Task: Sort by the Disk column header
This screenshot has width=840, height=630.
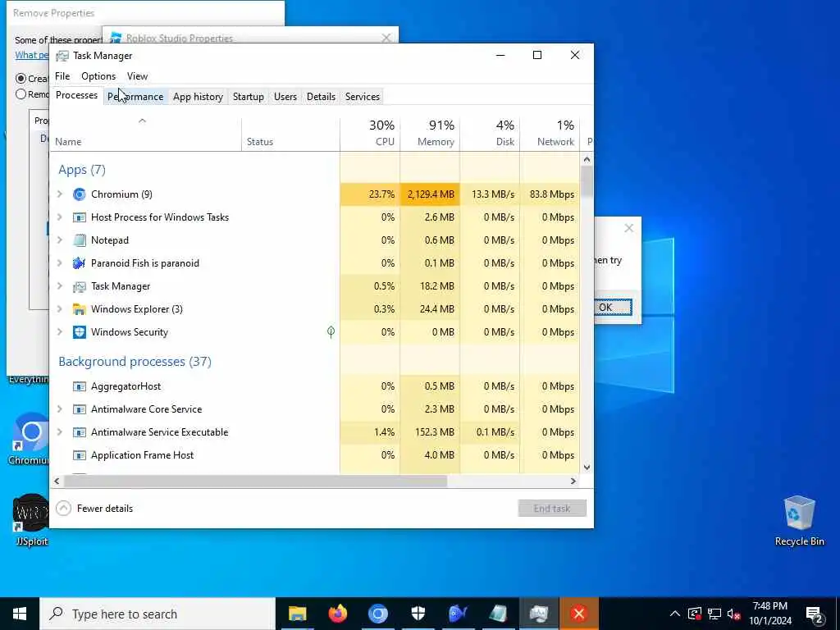Action: 491,134
